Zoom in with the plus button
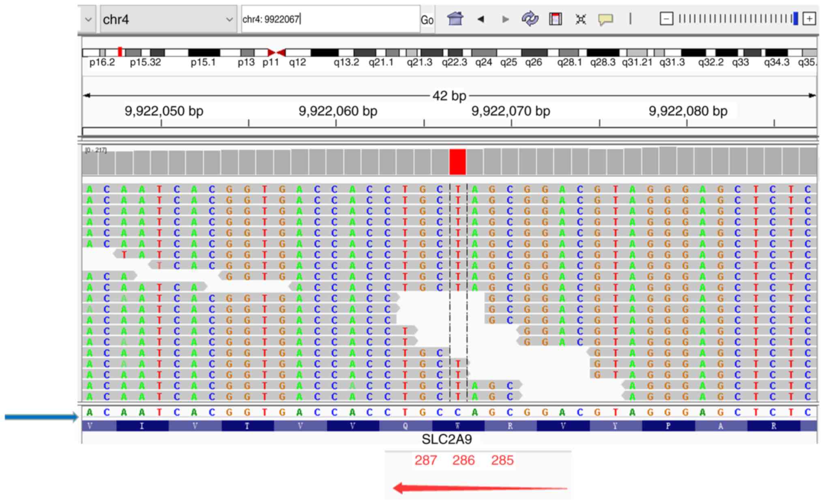824x504 pixels. pyautogui.click(x=809, y=19)
